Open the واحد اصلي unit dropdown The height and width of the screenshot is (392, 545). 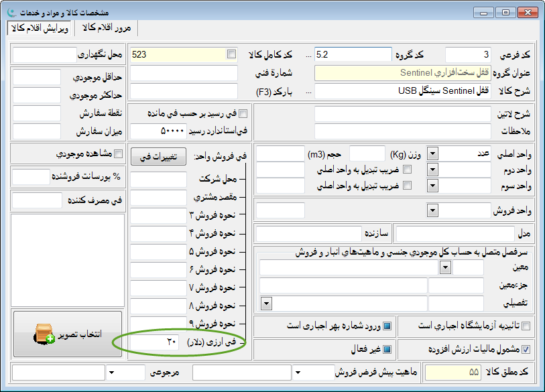click(x=432, y=154)
